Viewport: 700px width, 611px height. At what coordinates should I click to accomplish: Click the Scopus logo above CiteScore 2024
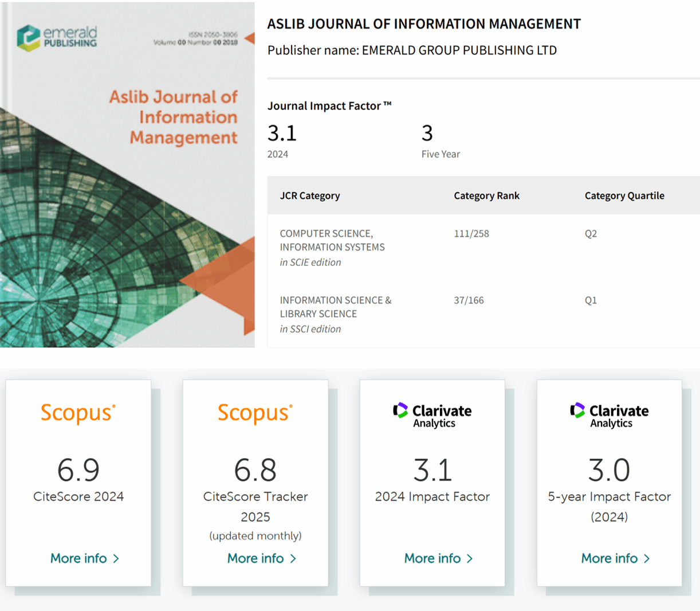pos(78,413)
